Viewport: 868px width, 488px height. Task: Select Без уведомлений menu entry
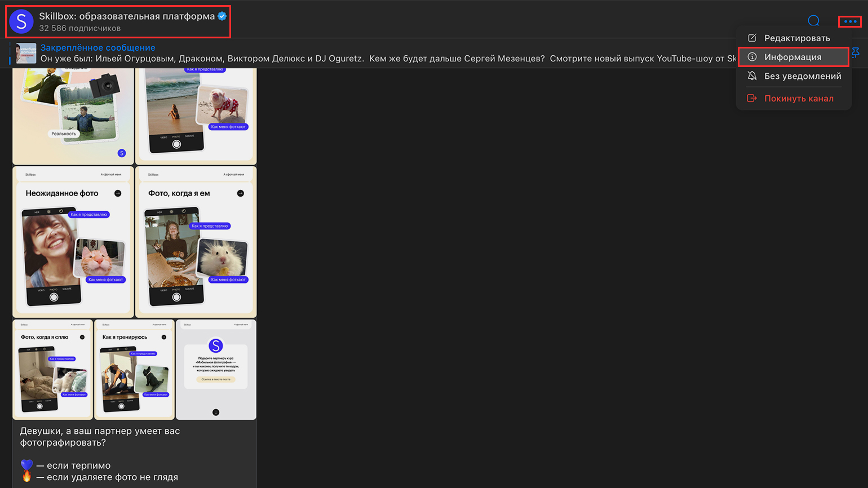pos(794,76)
